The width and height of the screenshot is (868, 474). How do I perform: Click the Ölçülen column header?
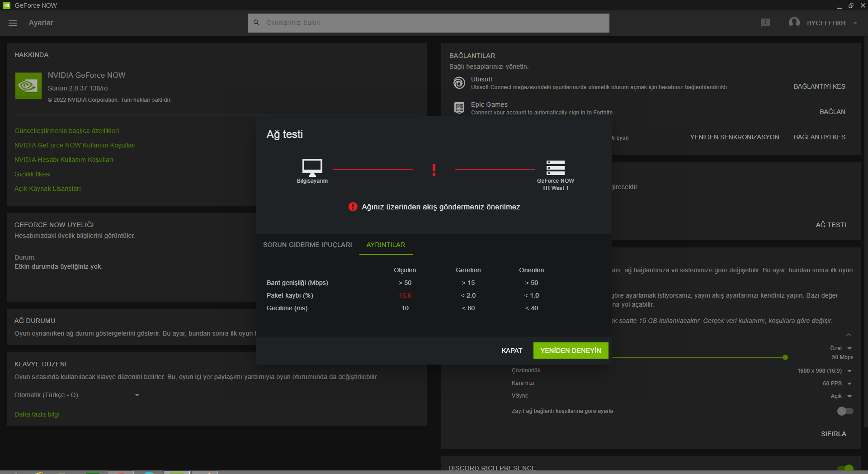click(405, 270)
